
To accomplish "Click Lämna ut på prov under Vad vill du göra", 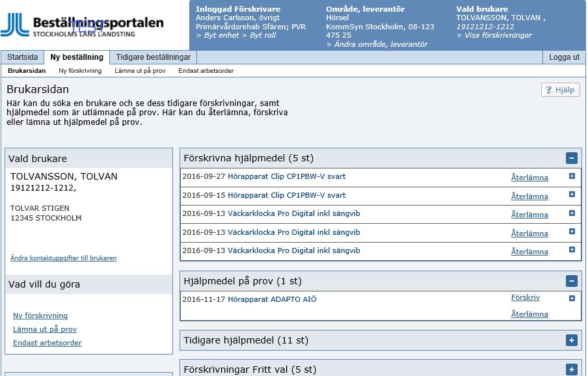I will tap(45, 329).
